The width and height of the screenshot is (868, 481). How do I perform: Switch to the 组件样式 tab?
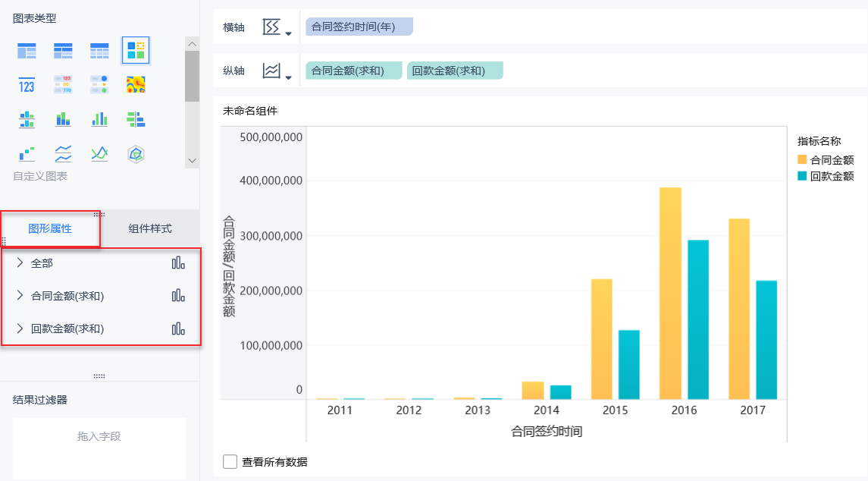click(x=150, y=228)
